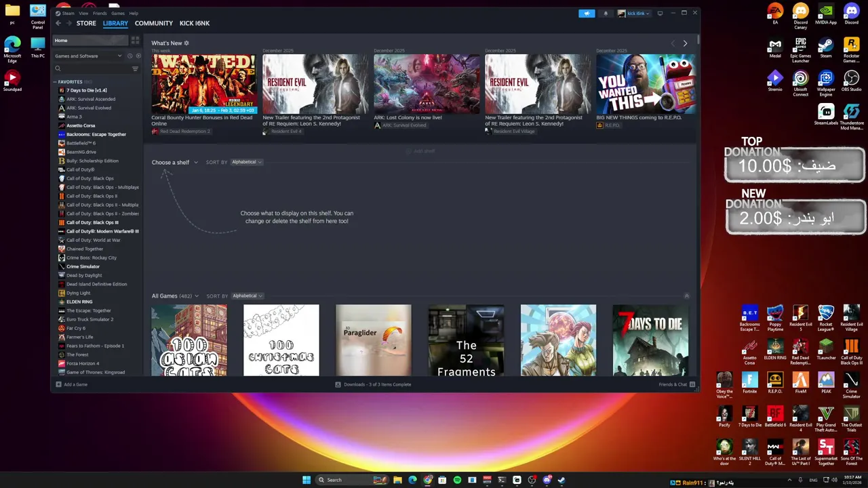Toggle ready-to-play filter icon
This screenshot has height=488, width=868.
(x=138, y=56)
